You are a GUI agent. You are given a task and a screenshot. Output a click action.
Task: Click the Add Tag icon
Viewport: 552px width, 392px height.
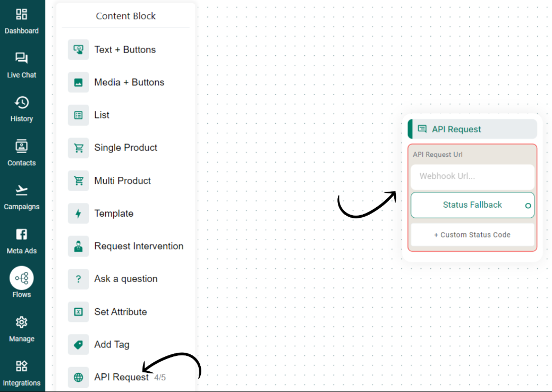pos(79,345)
